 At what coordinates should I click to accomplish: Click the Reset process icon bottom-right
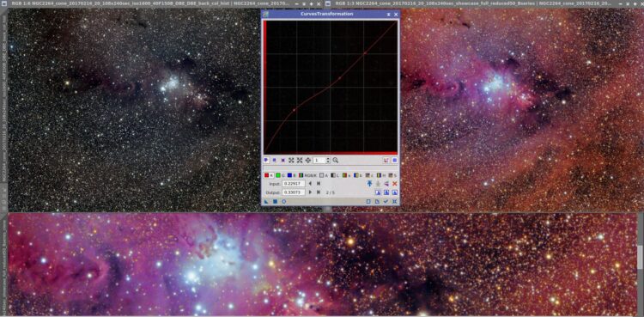point(395,202)
